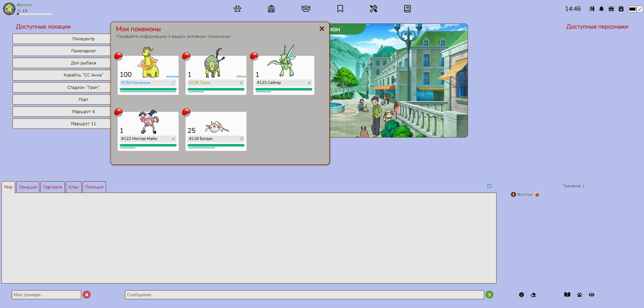Image resolution: width=644 pixels, height=308 pixels.
Task: Go to the Порт location
Action: point(62,99)
